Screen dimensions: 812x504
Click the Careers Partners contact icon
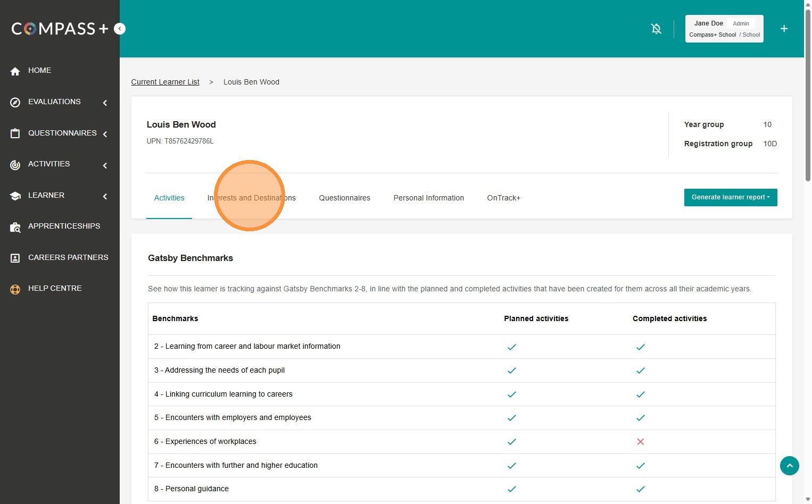point(15,258)
